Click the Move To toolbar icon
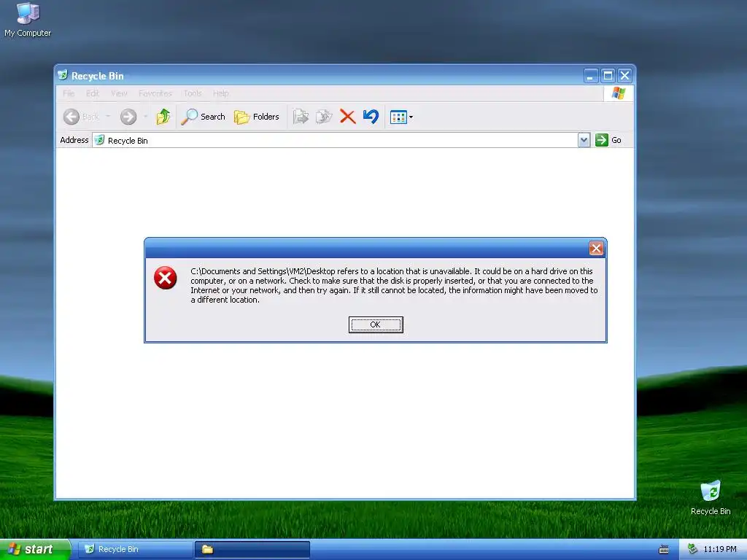The image size is (747, 560). pos(301,117)
